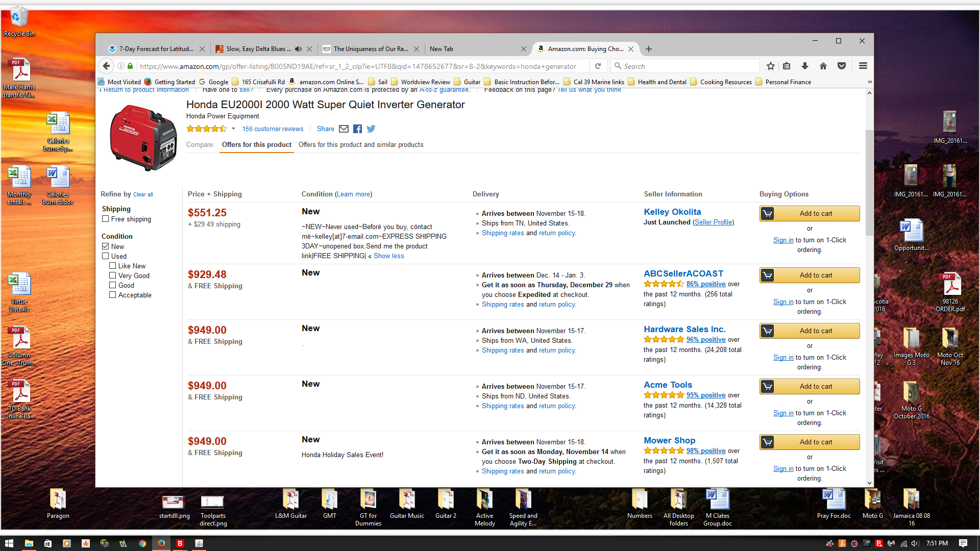Check the Used condition checkbox
This screenshot has width=980, height=551.
point(106,256)
